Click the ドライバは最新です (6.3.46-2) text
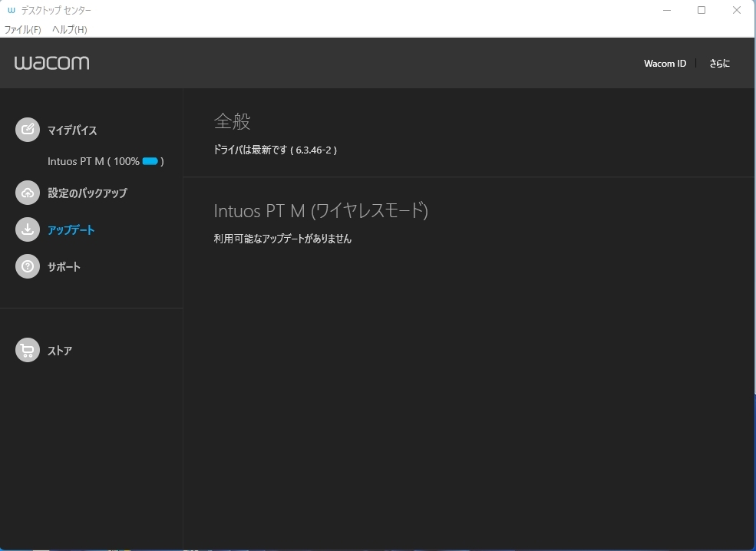This screenshot has width=756, height=551. point(276,150)
